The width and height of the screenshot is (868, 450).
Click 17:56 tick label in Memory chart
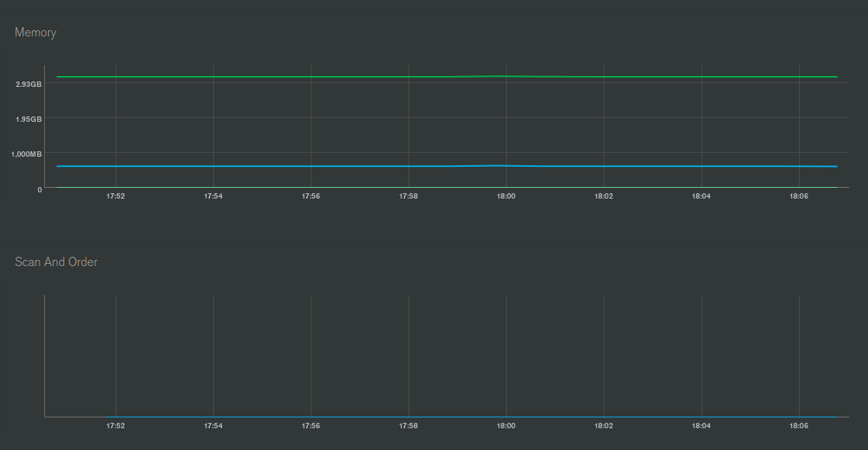click(311, 196)
